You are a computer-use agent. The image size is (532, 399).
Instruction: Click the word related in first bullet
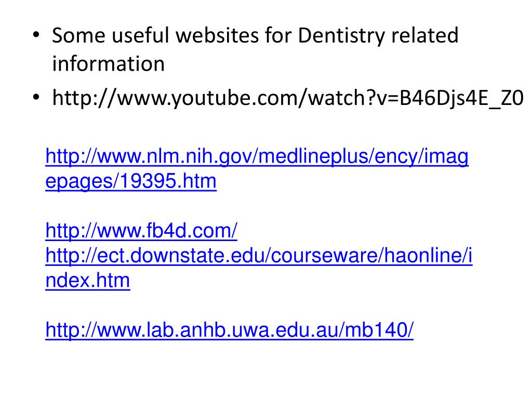click(425, 35)
